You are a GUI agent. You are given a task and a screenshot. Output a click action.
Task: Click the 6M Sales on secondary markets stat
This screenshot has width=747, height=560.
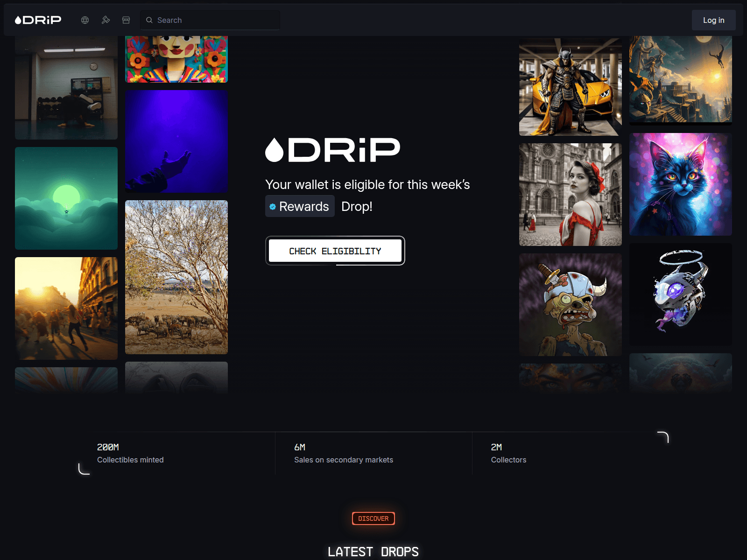coord(344,453)
